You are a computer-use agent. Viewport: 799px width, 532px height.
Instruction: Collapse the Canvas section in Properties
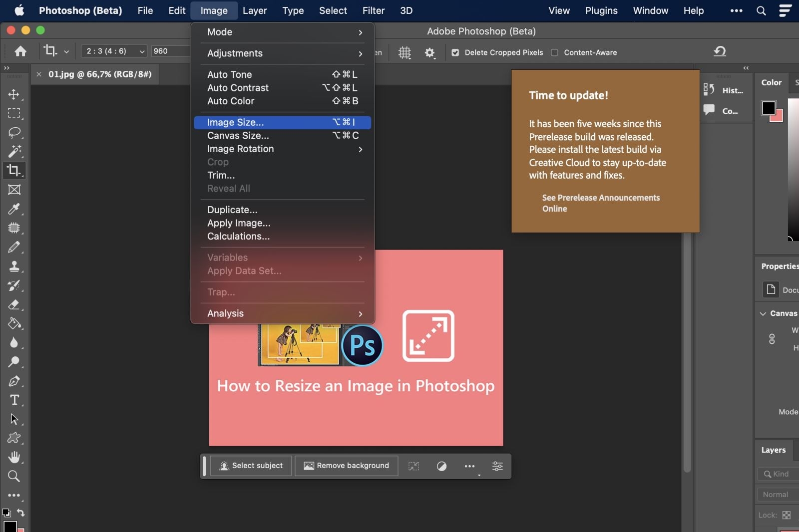763,313
